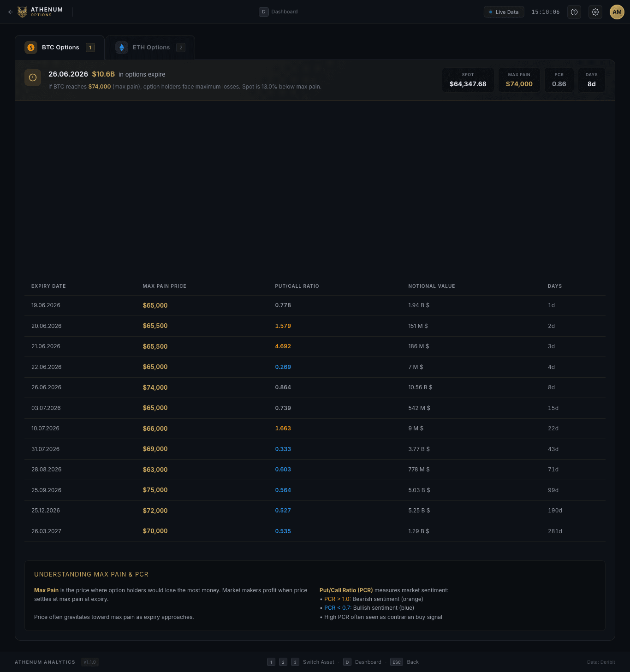The height and width of the screenshot is (672, 630).
Task: Click the SPOT $64,347.68 card
Action: (x=468, y=80)
